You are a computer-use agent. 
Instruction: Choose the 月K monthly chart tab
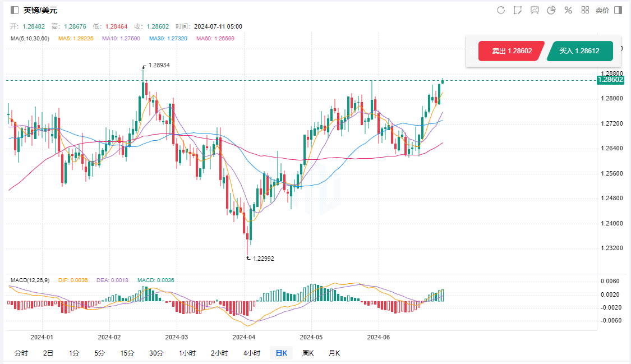pos(334,353)
